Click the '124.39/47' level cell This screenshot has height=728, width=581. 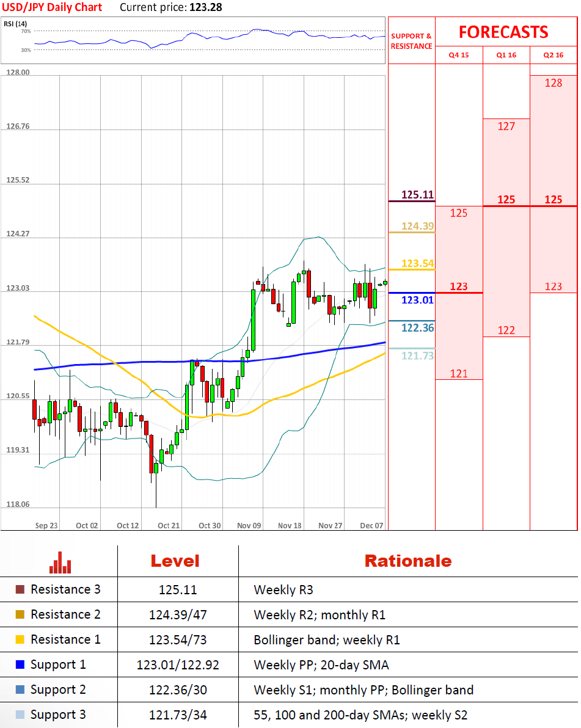coord(178,615)
